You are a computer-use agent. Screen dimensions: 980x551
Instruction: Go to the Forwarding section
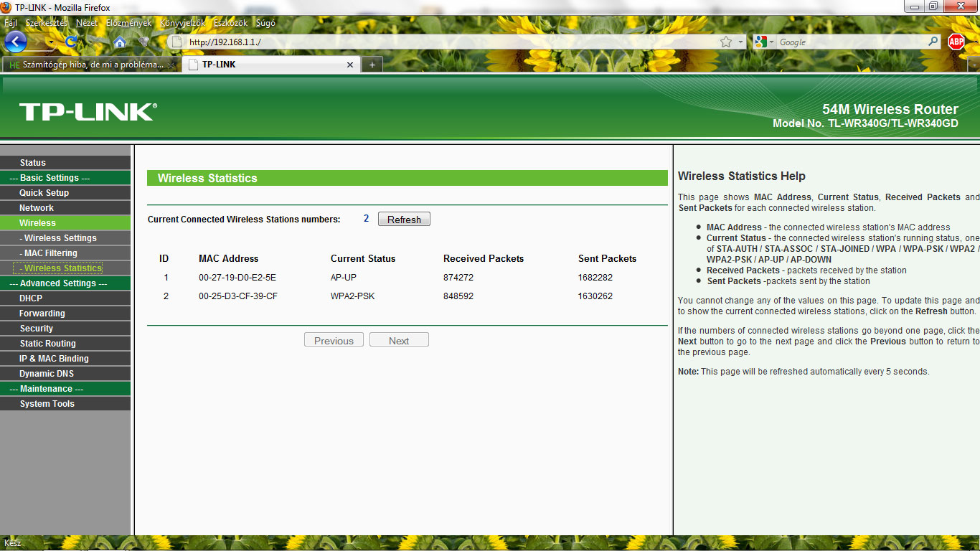coord(65,314)
